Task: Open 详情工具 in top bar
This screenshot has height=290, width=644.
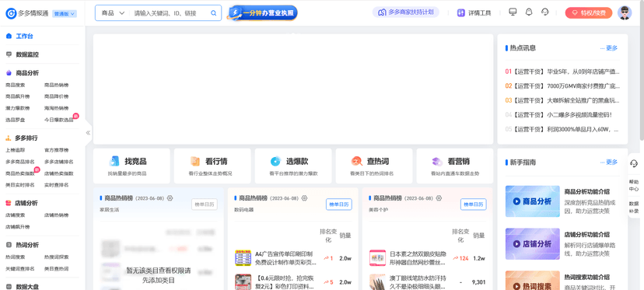Action: click(x=474, y=12)
